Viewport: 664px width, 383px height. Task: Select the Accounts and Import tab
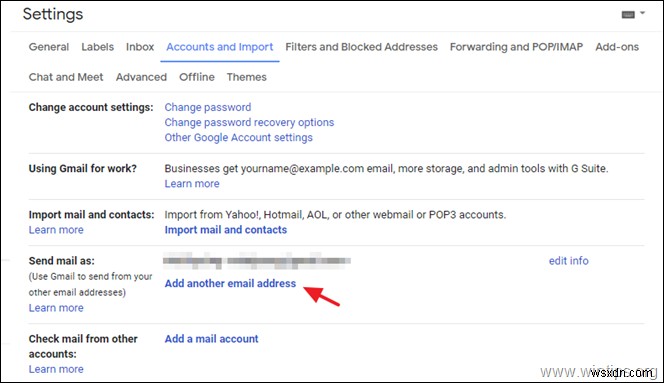(219, 47)
